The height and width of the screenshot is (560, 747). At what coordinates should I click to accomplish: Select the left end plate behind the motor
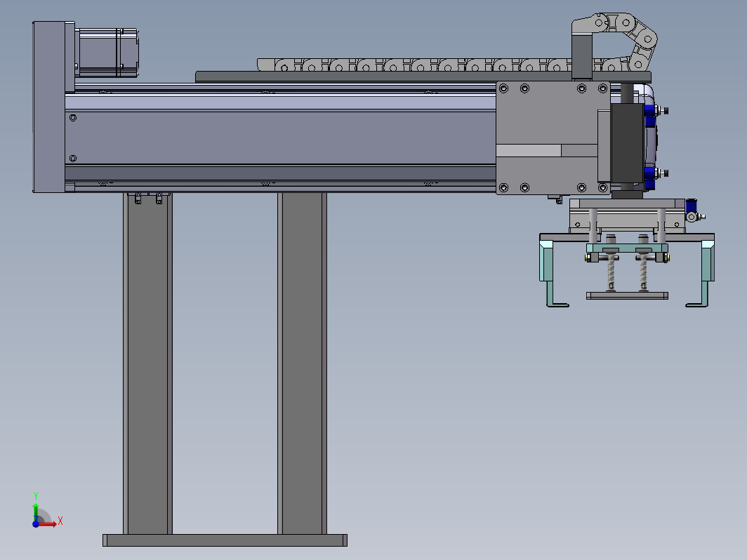49,107
